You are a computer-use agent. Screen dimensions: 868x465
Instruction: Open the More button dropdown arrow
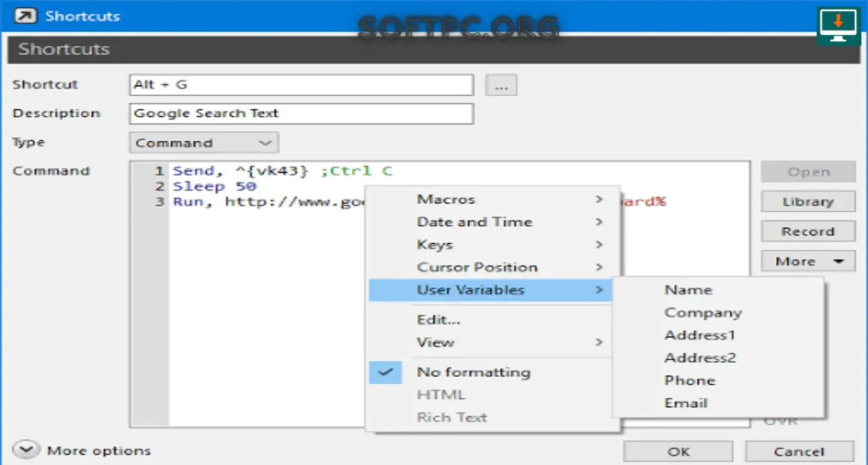pyautogui.click(x=839, y=261)
